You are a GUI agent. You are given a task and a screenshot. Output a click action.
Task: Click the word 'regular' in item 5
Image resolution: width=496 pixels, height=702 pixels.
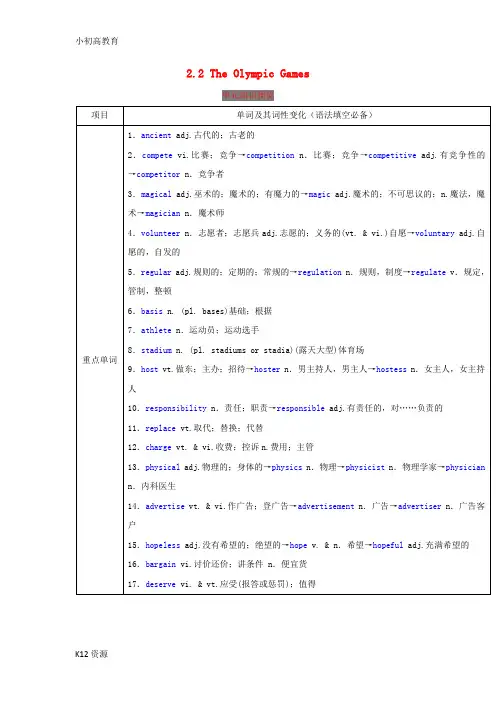click(156, 272)
